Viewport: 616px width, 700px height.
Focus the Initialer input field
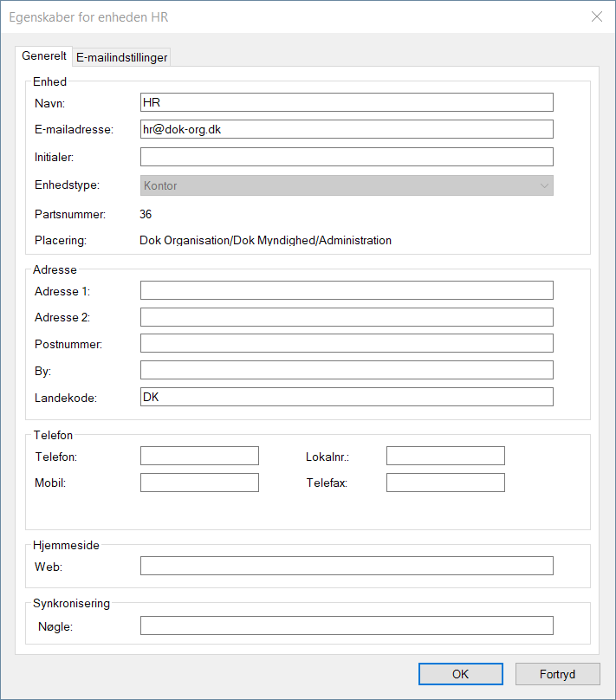pyautogui.click(x=346, y=157)
